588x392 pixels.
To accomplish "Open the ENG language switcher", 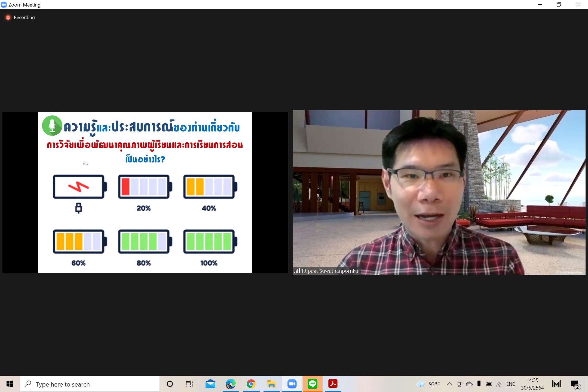I will (511, 384).
